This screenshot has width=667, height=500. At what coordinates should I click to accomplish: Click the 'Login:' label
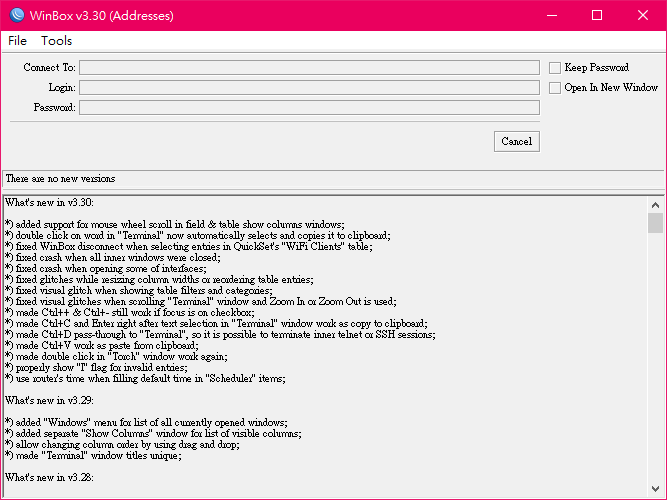click(62, 88)
